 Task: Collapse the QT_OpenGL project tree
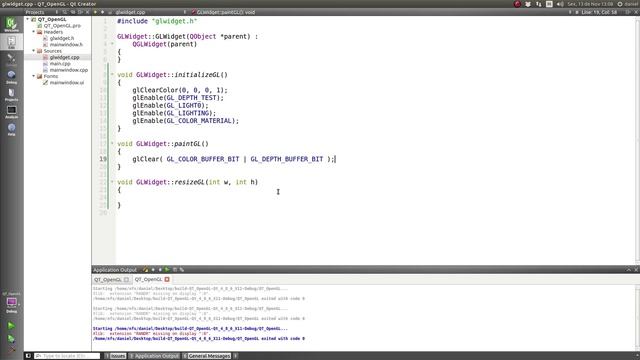[28, 19]
